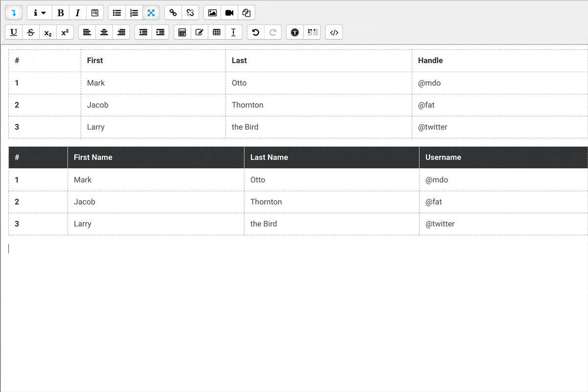Click 'Jacob' under First Name
The height and width of the screenshot is (392, 588).
tap(85, 202)
